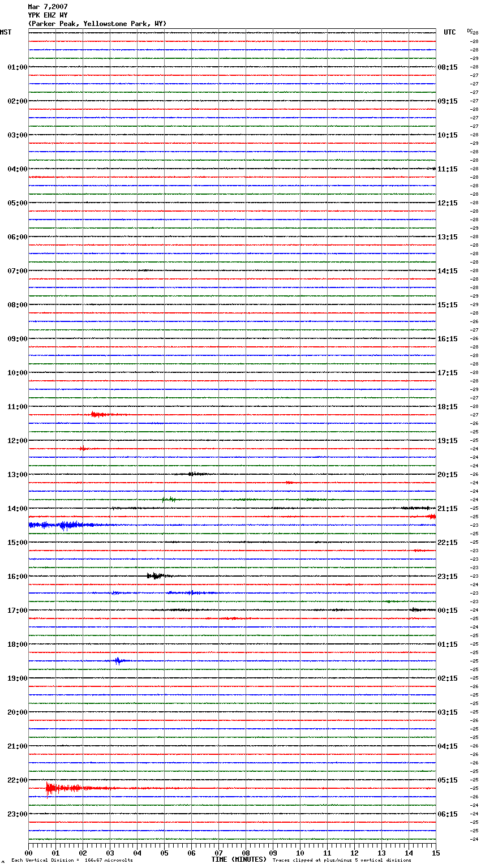Screen dimensions: 481x868
Task: Click the 17:15 UTC time label
Action: click(448, 373)
